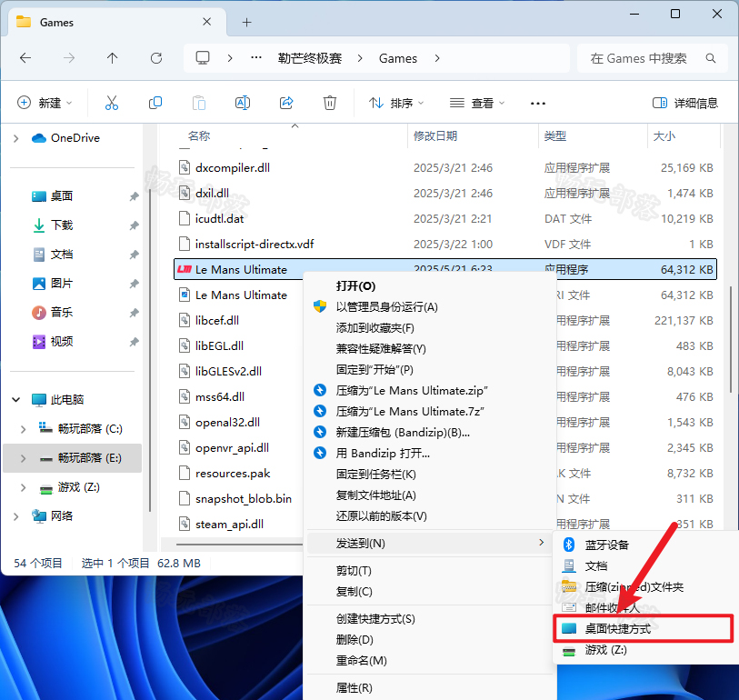Select Desktop shortcut in Send to submenu
The width and height of the screenshot is (739, 700).
pyautogui.click(x=643, y=628)
